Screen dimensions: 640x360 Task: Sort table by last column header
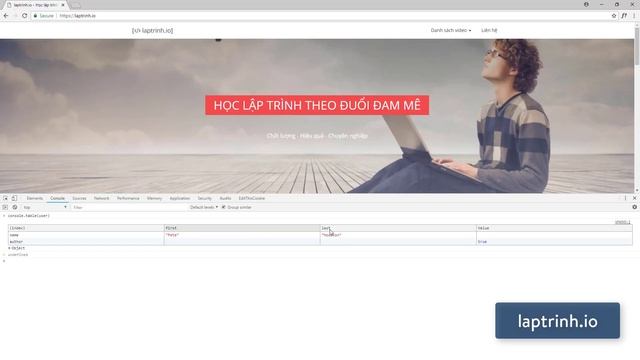pyautogui.click(x=398, y=228)
